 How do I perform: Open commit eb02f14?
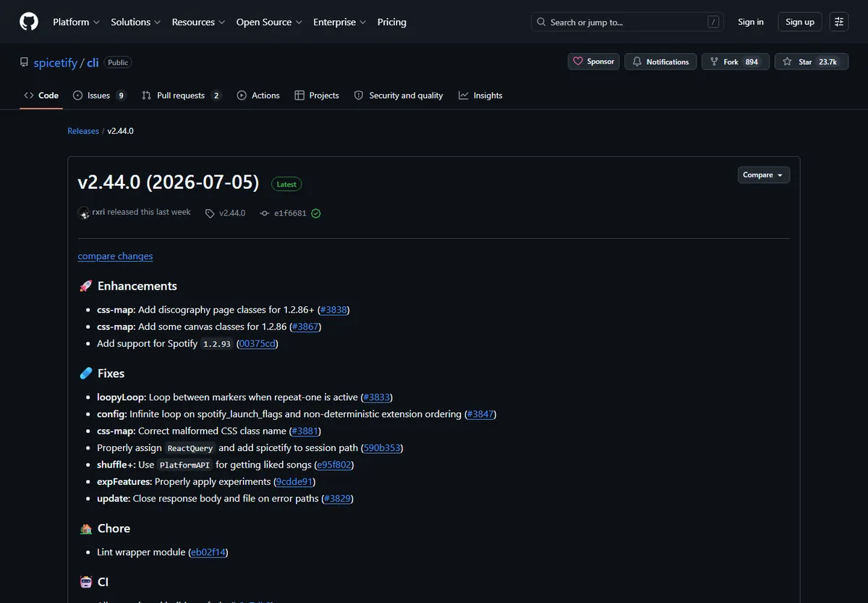pyautogui.click(x=208, y=552)
